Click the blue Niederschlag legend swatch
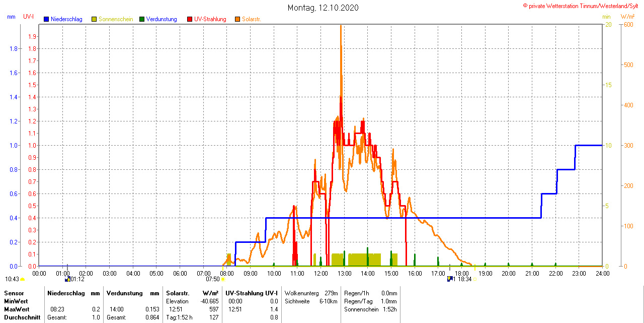 [x=46, y=19]
